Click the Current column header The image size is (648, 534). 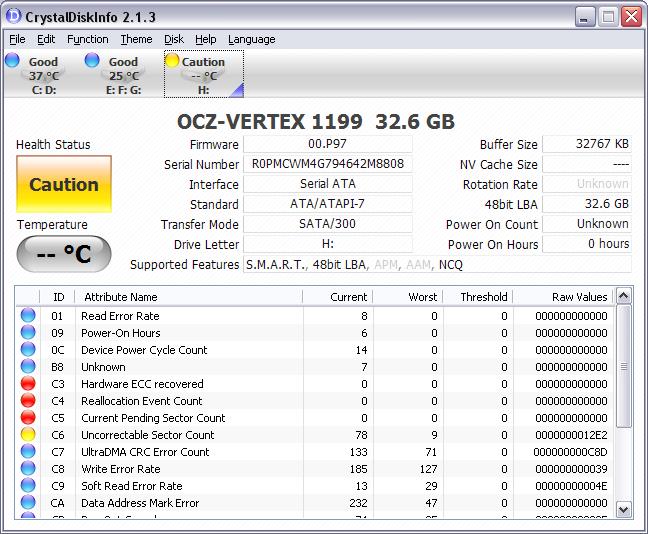[338, 297]
